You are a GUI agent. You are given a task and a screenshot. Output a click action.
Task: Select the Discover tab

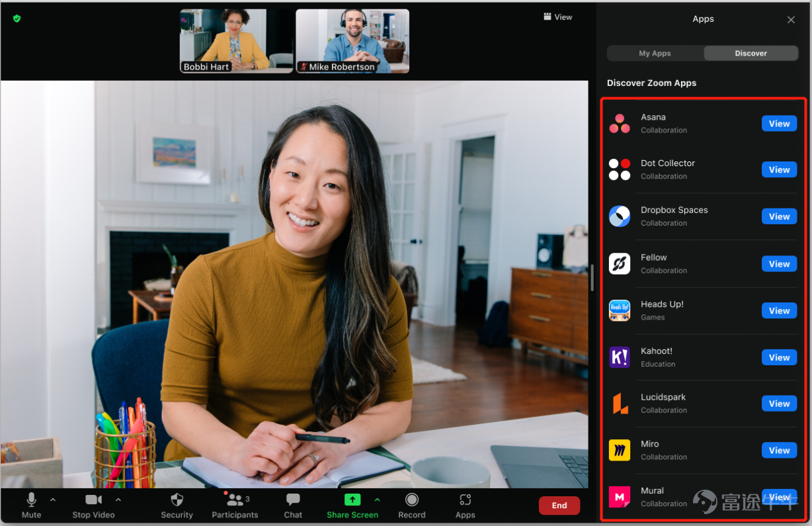click(751, 54)
